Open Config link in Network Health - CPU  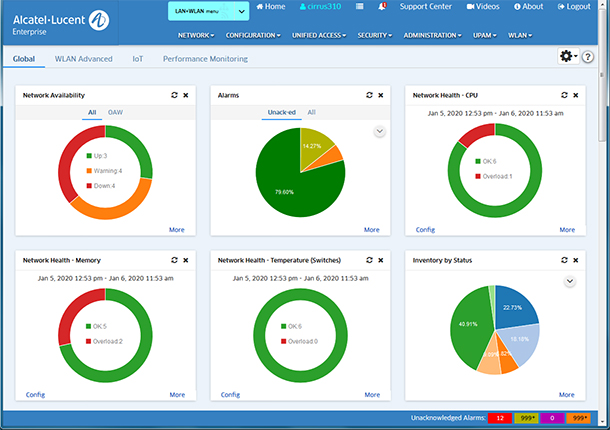425,229
